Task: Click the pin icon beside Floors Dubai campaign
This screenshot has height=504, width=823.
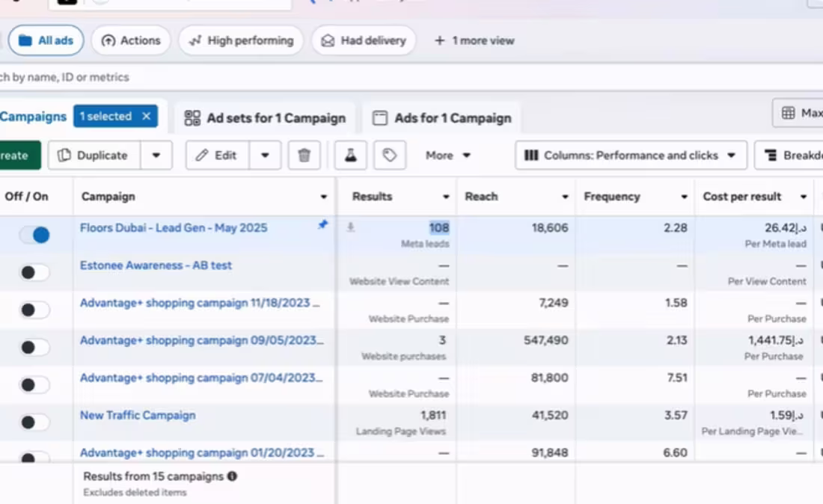Action: [322, 224]
